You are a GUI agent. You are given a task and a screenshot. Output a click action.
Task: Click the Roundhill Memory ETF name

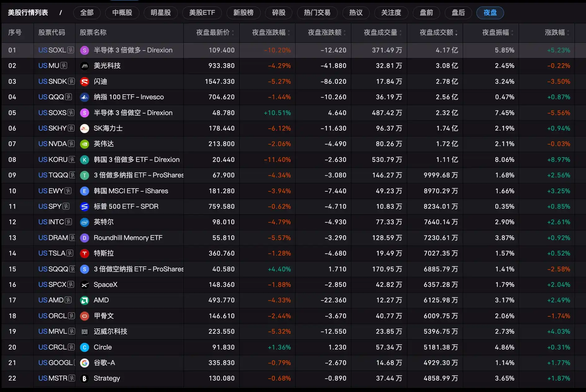(128, 238)
